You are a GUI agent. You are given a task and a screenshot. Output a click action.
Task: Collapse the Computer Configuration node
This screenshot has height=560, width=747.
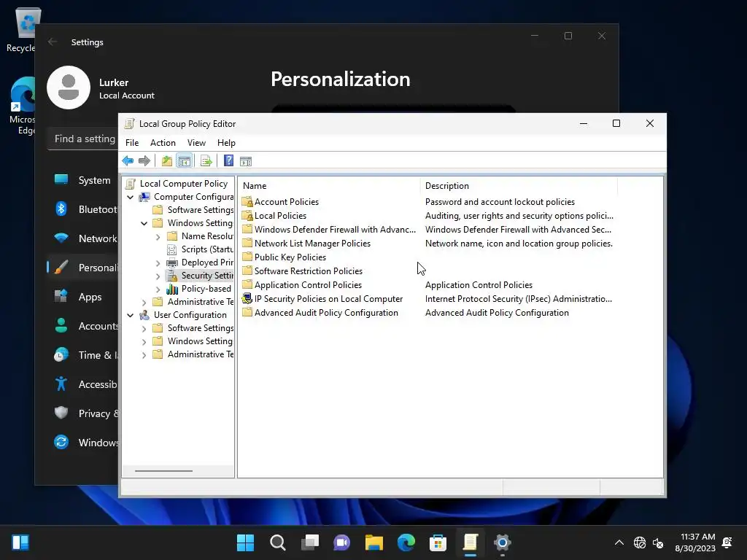point(130,197)
